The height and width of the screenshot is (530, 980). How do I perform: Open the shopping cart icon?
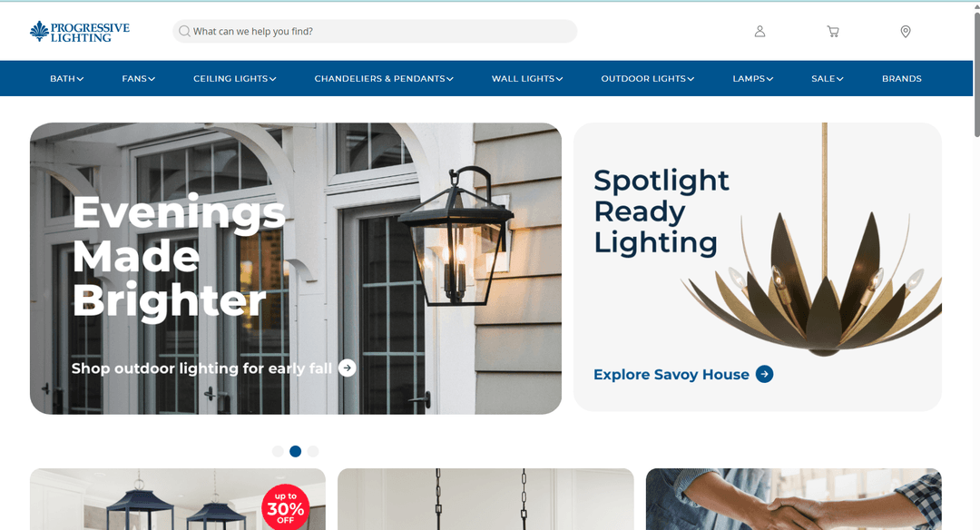coord(832,31)
